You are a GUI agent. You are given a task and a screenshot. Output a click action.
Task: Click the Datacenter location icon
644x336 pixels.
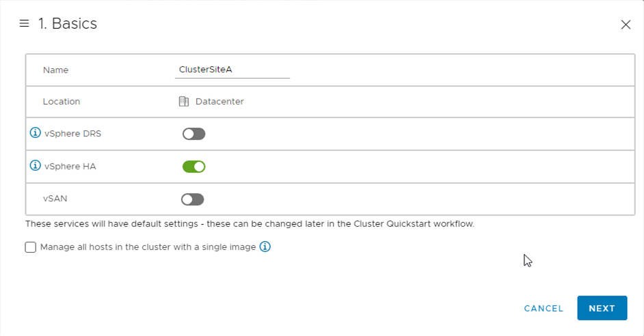(x=183, y=102)
